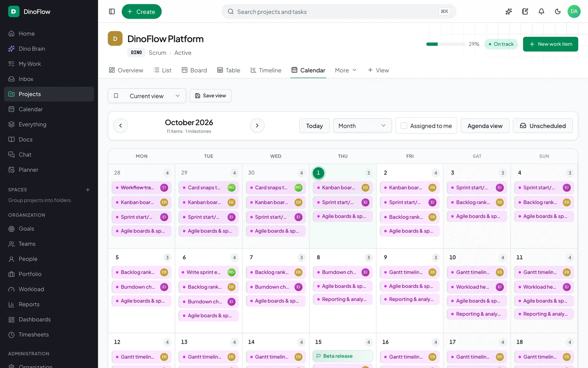588x368 pixels.
Task: Focus the Search projects and tasks field
Action: pos(339,11)
